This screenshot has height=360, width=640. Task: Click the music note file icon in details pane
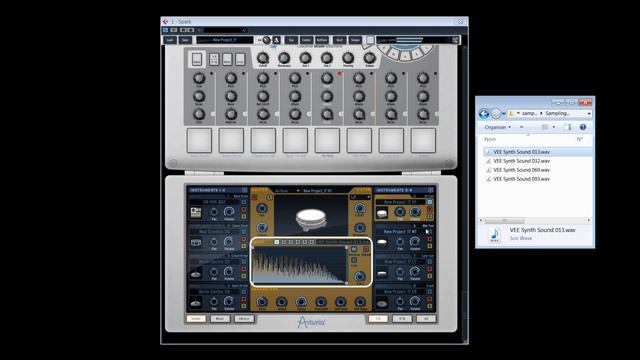click(x=495, y=235)
